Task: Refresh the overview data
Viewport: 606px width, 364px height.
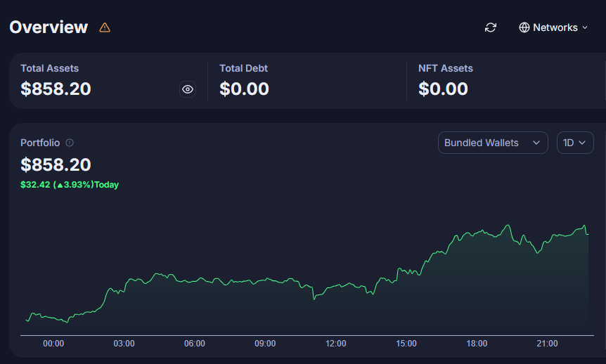Action: [491, 27]
